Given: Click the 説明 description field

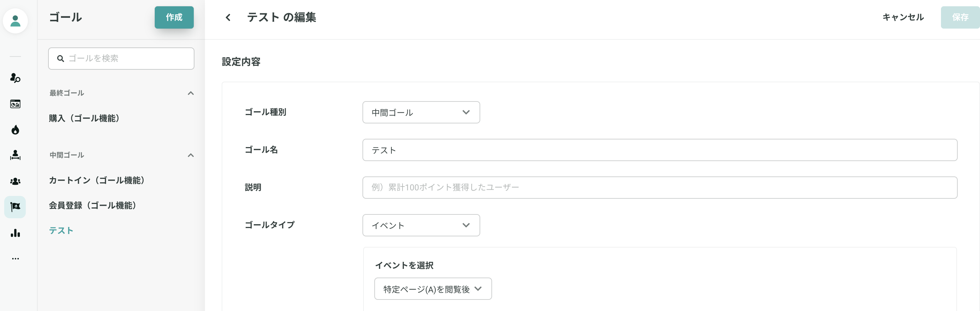Looking at the screenshot, I should (660, 187).
